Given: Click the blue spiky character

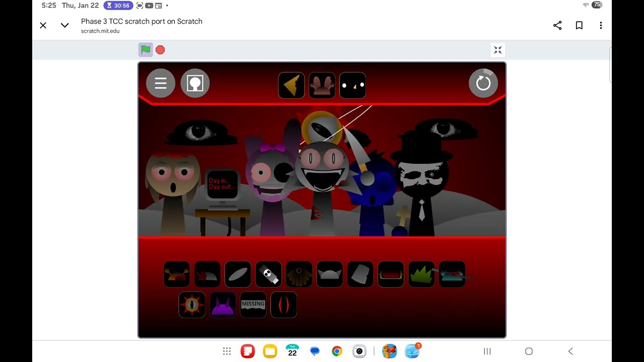Looking at the screenshot, I should pyautogui.click(x=373, y=194).
